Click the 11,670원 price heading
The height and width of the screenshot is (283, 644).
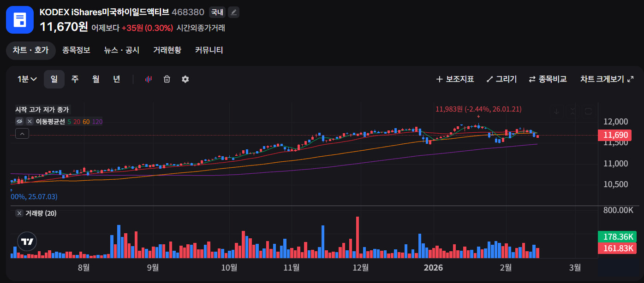[64, 27]
